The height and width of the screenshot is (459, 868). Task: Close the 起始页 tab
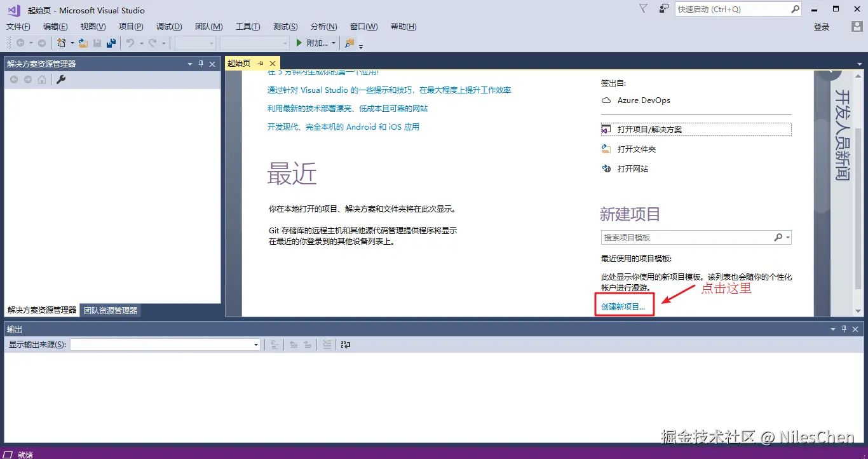[273, 63]
